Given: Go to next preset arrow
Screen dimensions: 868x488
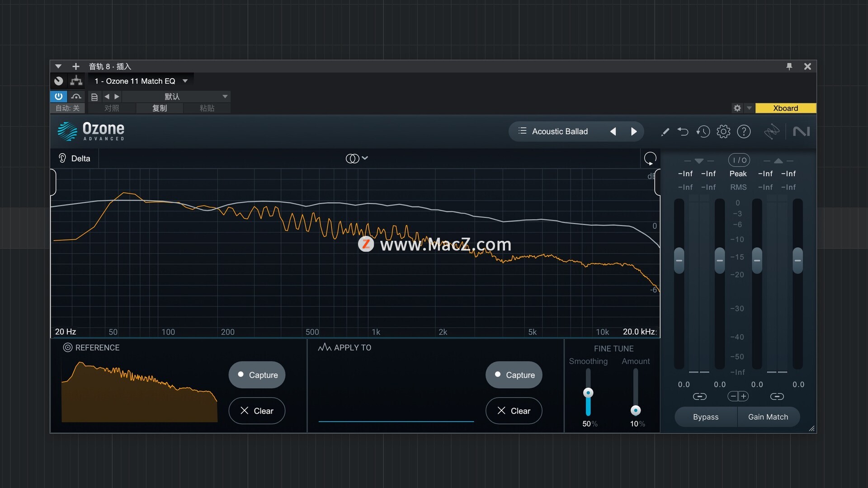Looking at the screenshot, I should click(x=634, y=131).
